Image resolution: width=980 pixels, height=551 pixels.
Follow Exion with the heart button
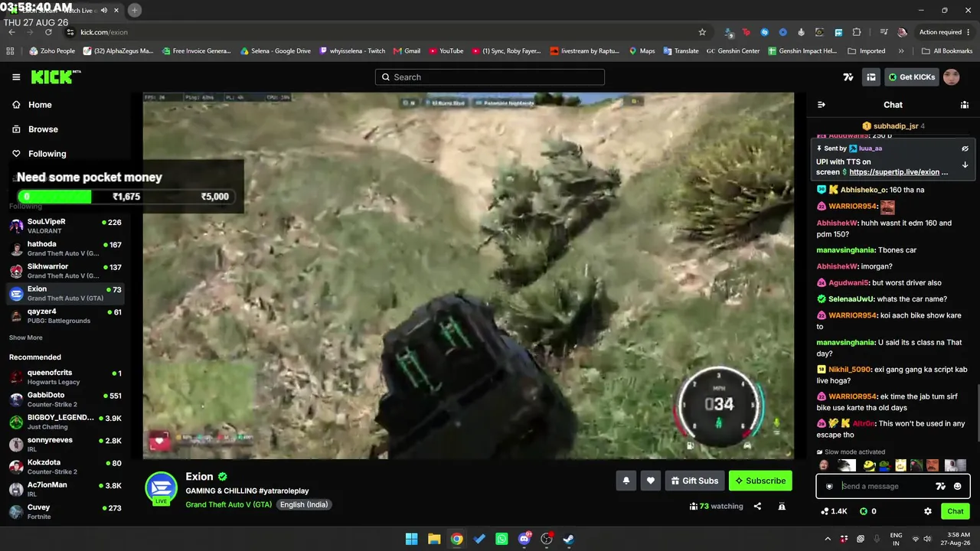coord(651,481)
